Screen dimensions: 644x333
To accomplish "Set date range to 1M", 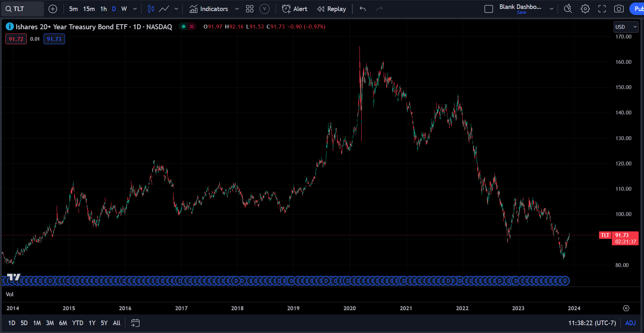I will [x=37, y=323].
